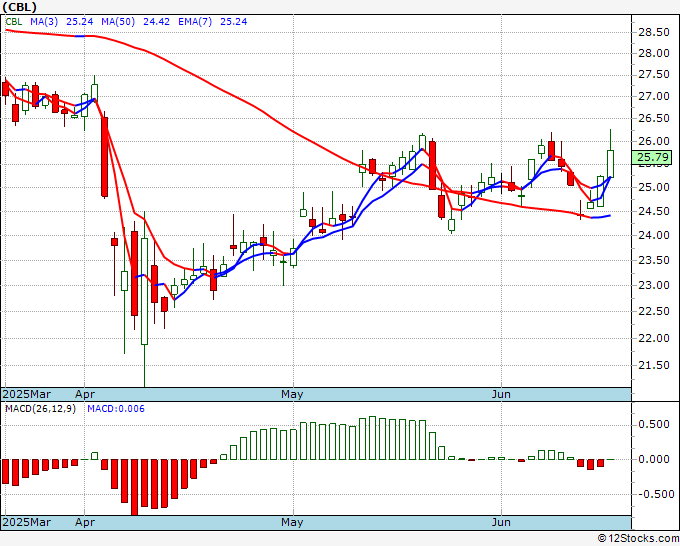Click Jun on the price chart axis
Viewport: 680px width, 546px height.
[x=501, y=394]
